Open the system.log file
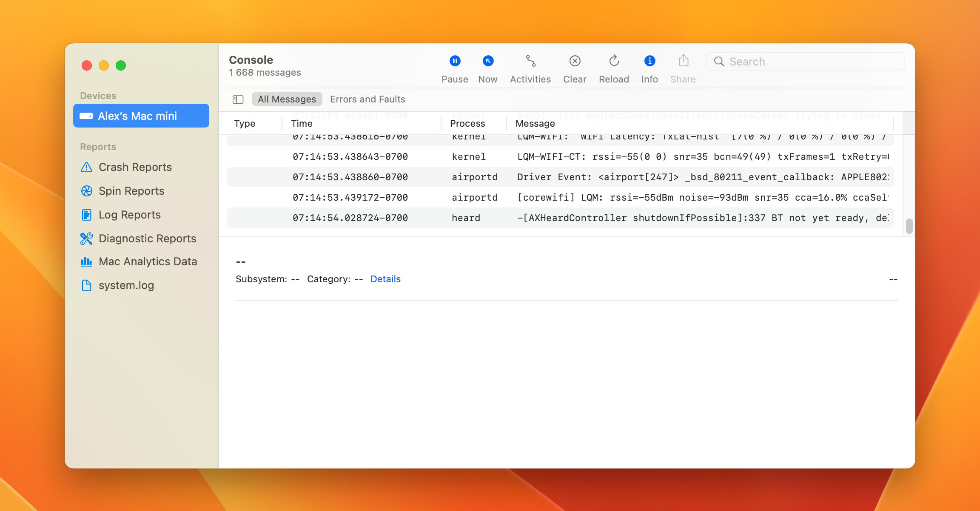980x511 pixels. [x=126, y=285]
